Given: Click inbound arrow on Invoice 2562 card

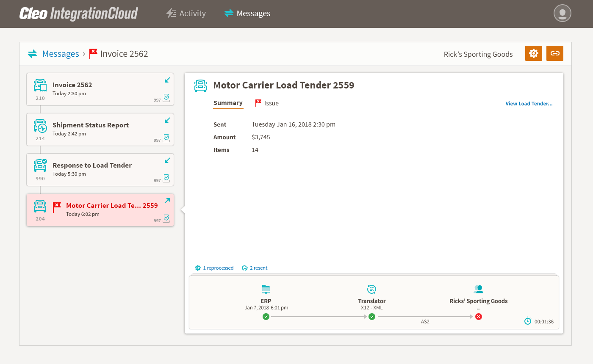Looking at the screenshot, I should [x=167, y=80].
